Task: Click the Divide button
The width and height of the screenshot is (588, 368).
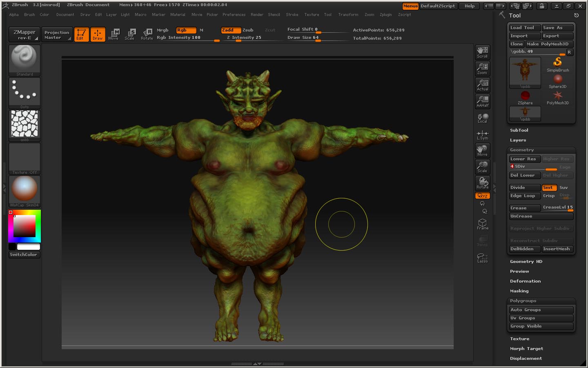Action: pos(525,188)
